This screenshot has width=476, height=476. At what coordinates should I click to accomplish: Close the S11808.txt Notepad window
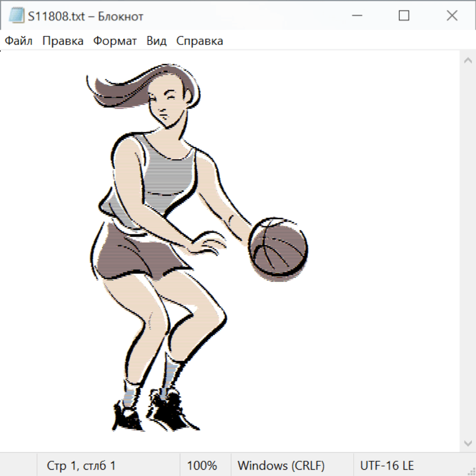pos(452,16)
